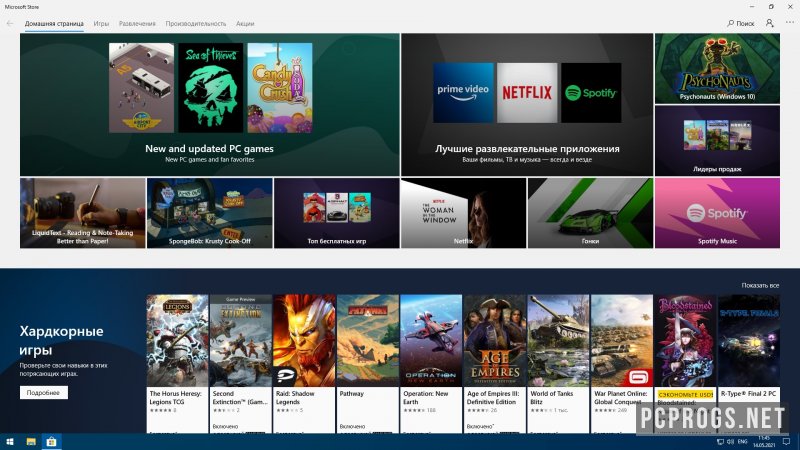800x450 pixels.
Task: Open the Развлечения tab
Action: [137, 24]
